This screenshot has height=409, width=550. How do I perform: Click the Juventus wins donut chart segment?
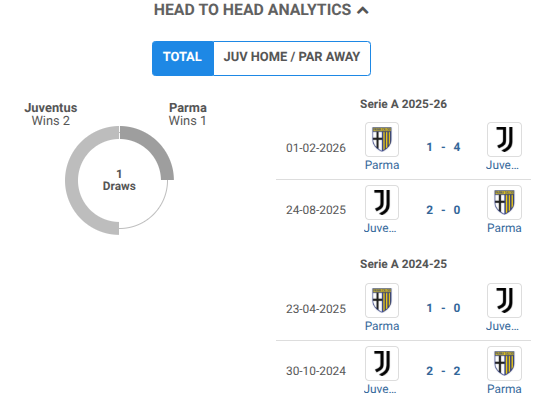74,181
